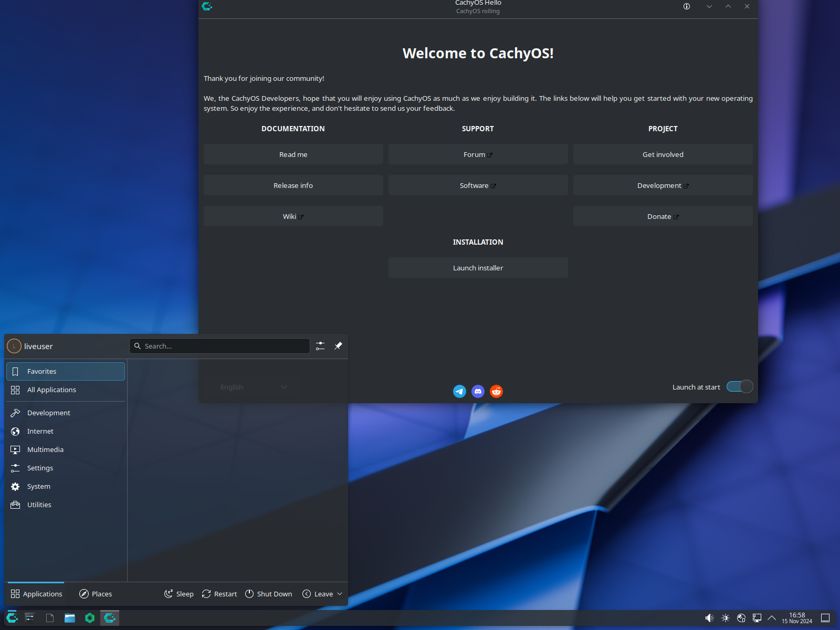Image resolution: width=840 pixels, height=630 pixels.
Task: Open the Telegram link icon
Action: click(x=459, y=391)
